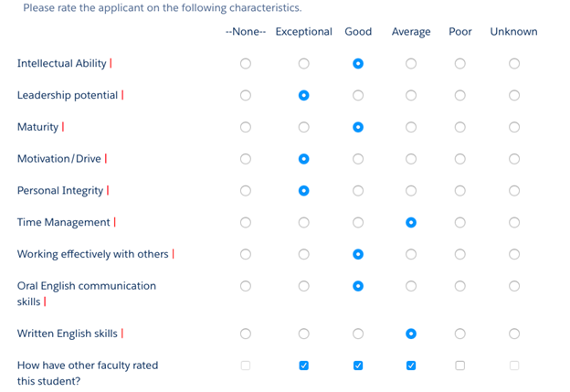Select Exceptional for Working effectively with others
570x392 pixels.
tap(304, 254)
